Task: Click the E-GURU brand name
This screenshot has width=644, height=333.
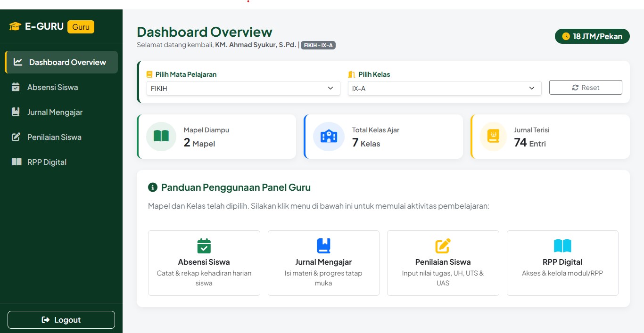Action: (x=44, y=26)
